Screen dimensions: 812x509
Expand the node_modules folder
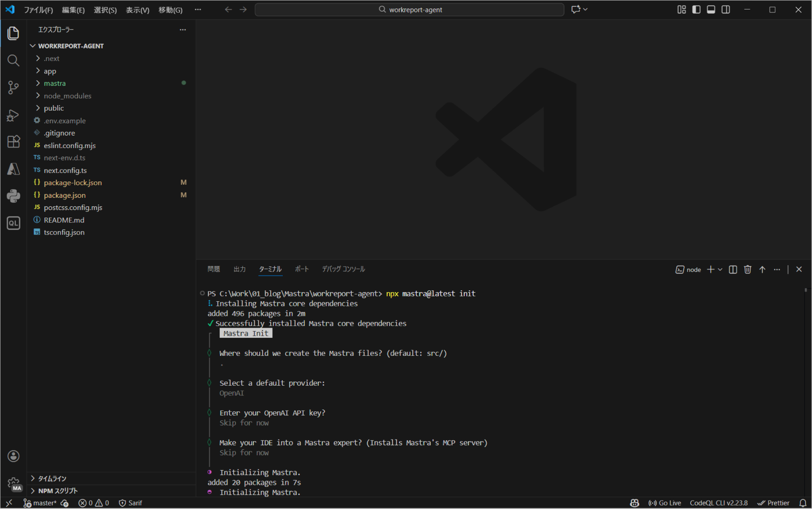68,95
